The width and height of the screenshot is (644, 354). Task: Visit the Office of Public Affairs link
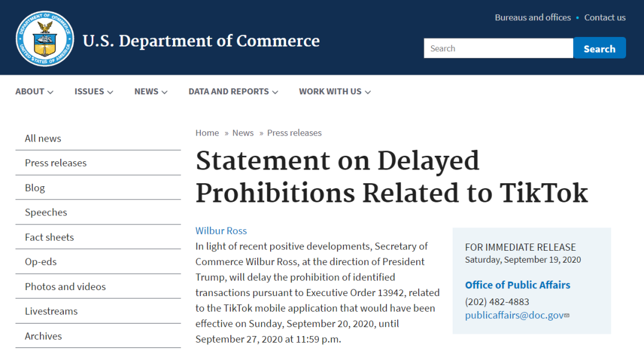pos(518,285)
